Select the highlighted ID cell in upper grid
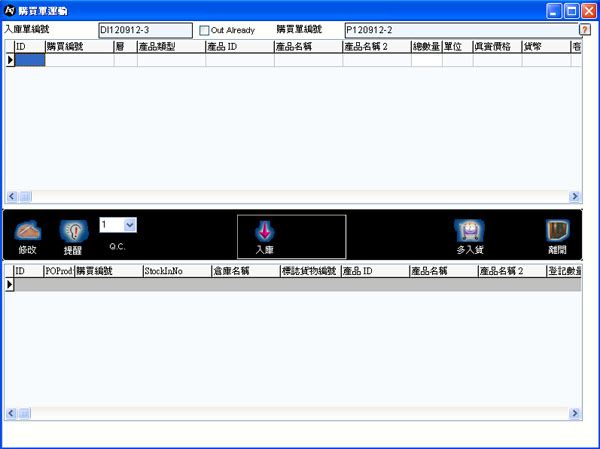Viewport: 600px width, 449px height. [30, 60]
